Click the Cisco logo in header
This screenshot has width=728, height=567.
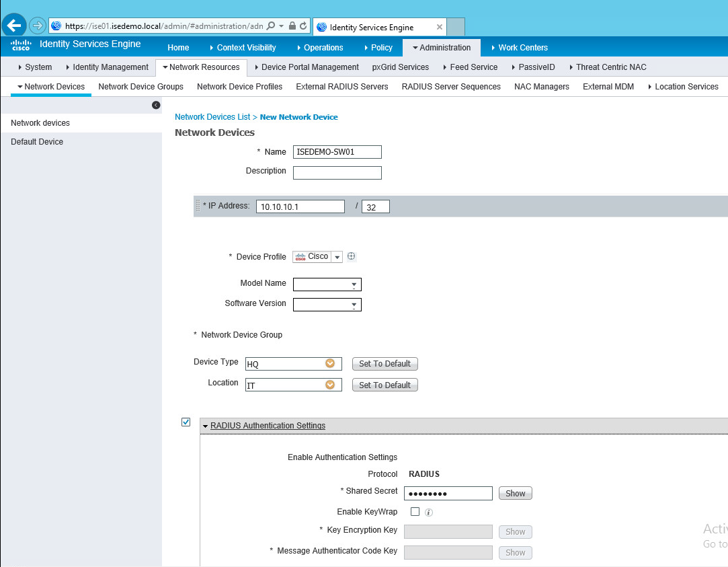pos(21,45)
